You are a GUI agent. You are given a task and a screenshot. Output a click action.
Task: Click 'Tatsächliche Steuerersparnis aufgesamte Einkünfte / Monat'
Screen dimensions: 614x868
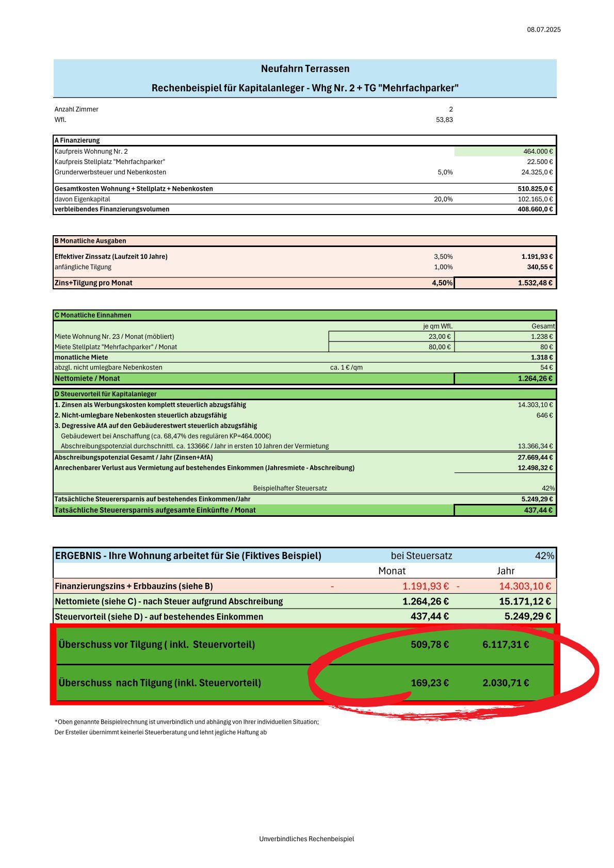155,510
